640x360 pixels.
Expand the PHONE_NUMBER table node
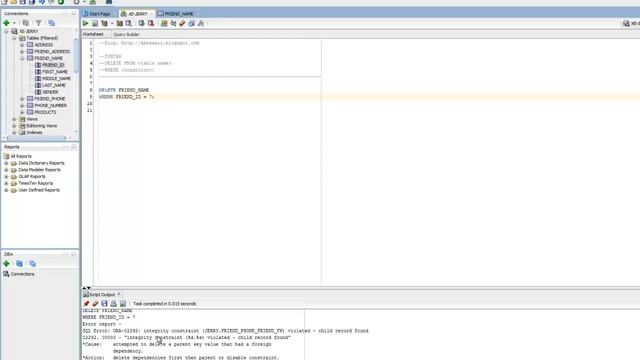click(22, 106)
